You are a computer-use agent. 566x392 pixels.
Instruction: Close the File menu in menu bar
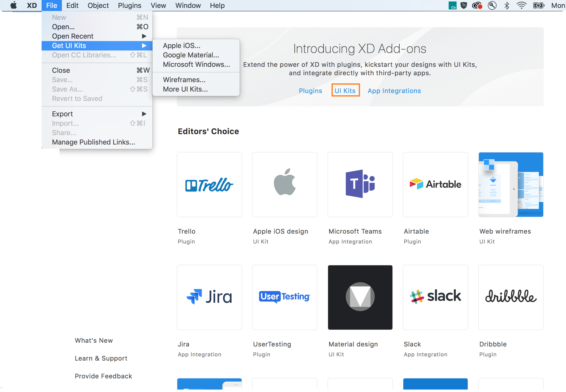tap(51, 5)
